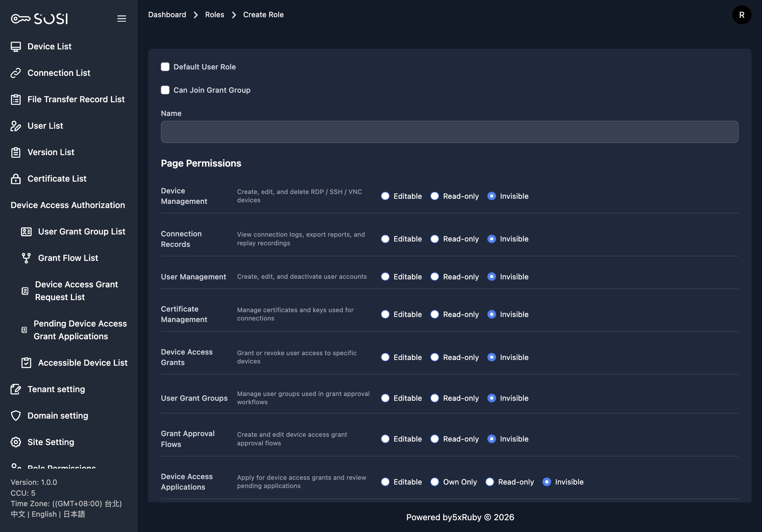Image resolution: width=762 pixels, height=532 pixels.
Task: Open Tenant setting page
Action: 56,389
